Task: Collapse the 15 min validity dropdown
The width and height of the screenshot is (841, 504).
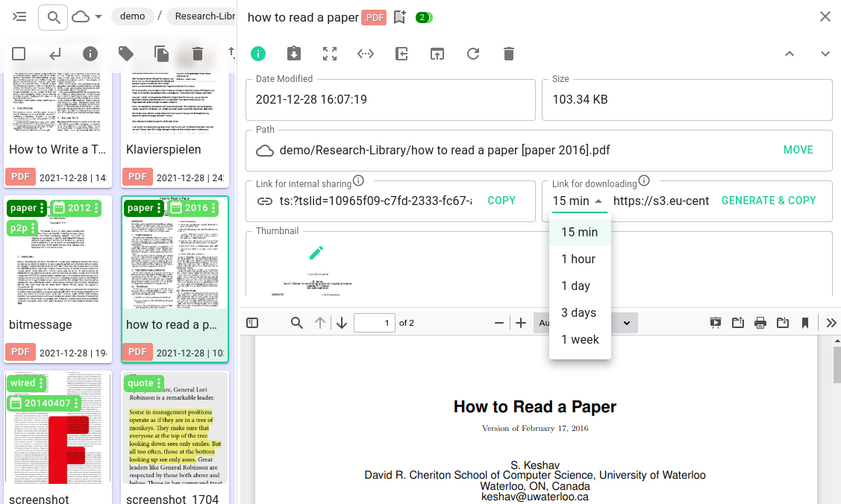Action: (579, 201)
